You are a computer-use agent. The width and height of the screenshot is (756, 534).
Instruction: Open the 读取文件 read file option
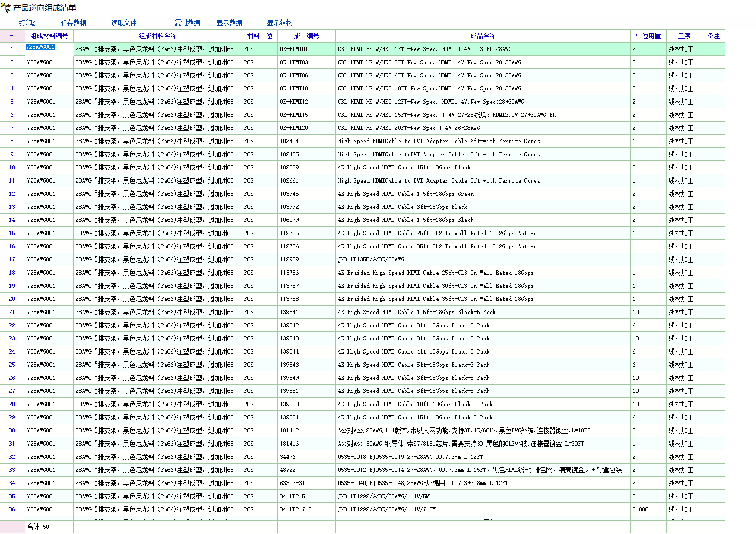[x=124, y=23]
